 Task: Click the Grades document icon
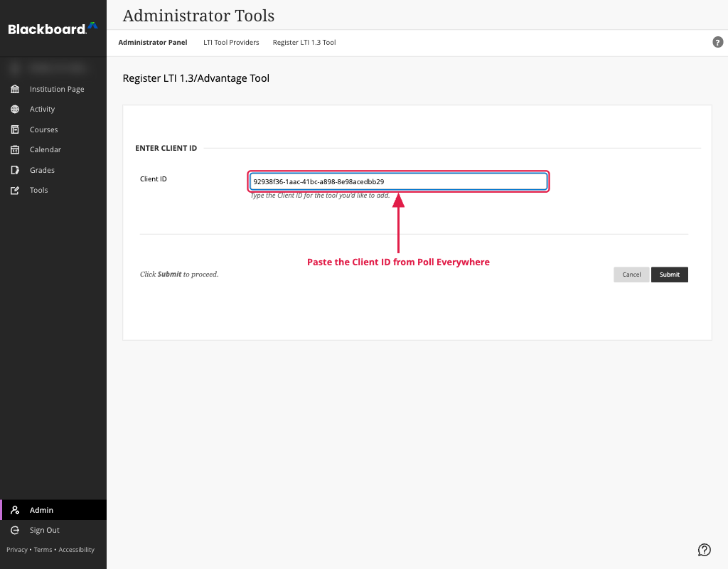coord(15,170)
